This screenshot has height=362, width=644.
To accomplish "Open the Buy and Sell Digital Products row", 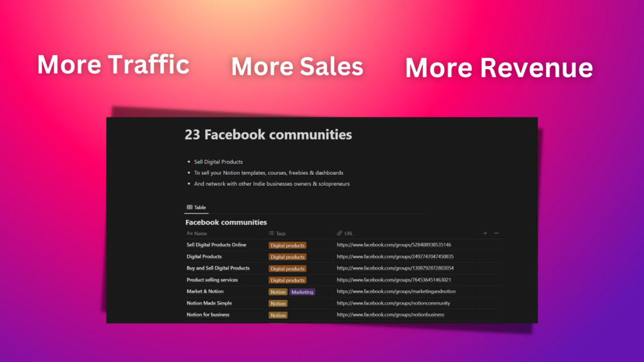I will point(218,268).
